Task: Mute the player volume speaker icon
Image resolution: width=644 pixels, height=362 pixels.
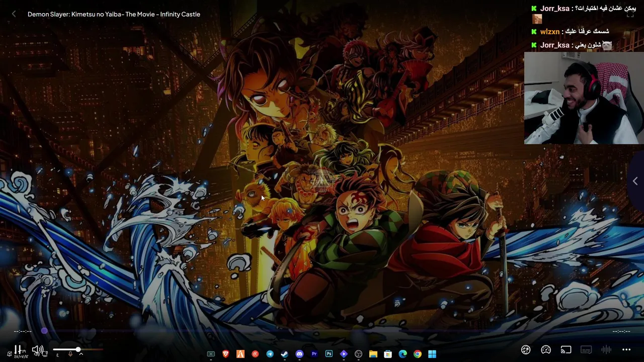Action: coord(37,349)
